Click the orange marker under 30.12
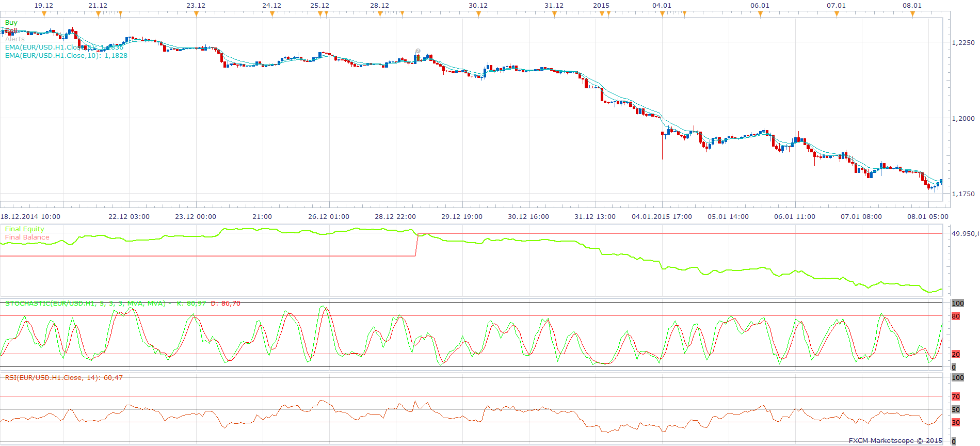980x446 pixels. (478, 14)
